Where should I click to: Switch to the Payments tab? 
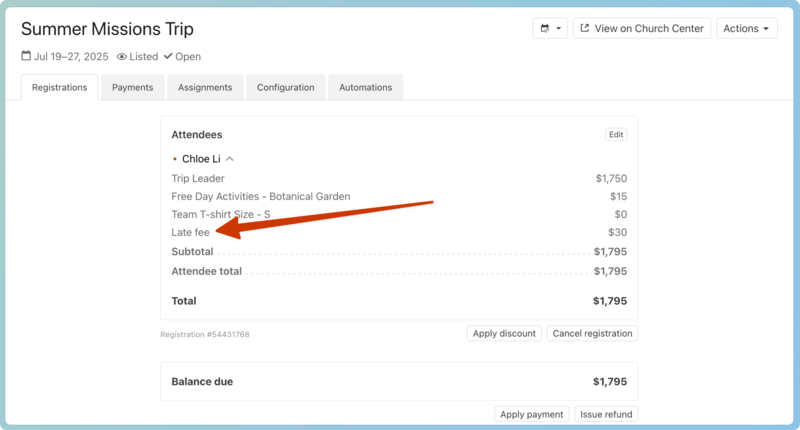132,87
